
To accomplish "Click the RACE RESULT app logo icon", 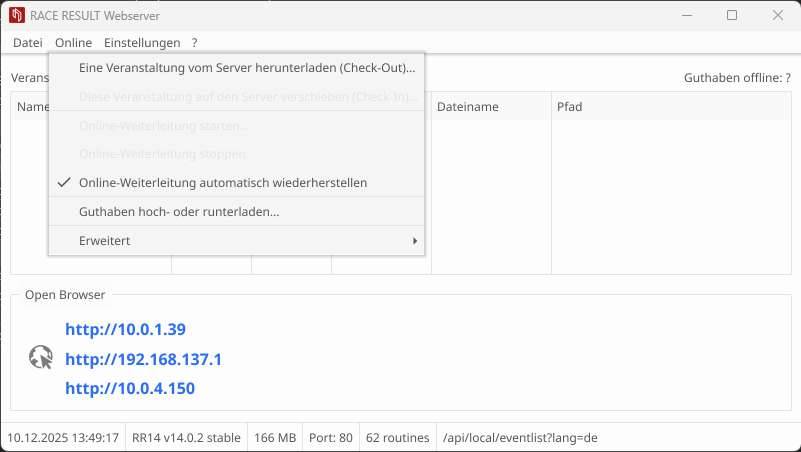I will coord(17,16).
